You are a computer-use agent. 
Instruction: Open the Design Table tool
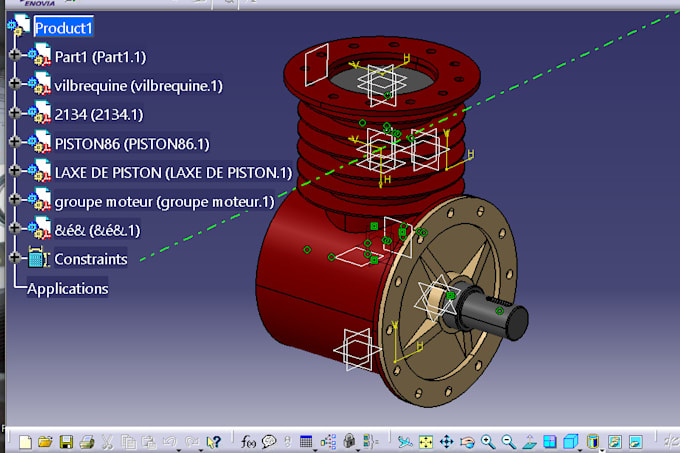pyautogui.click(x=306, y=442)
